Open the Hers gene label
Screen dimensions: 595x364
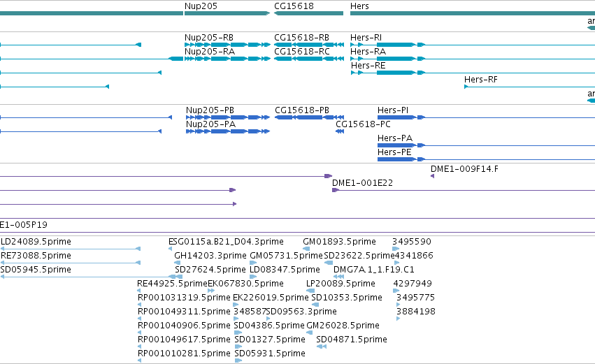pyautogui.click(x=359, y=6)
